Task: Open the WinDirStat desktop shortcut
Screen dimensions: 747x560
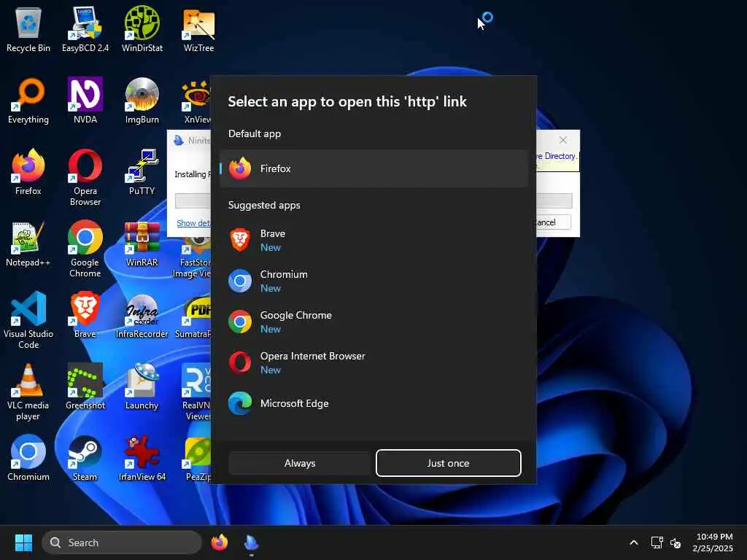Action: pyautogui.click(x=142, y=28)
